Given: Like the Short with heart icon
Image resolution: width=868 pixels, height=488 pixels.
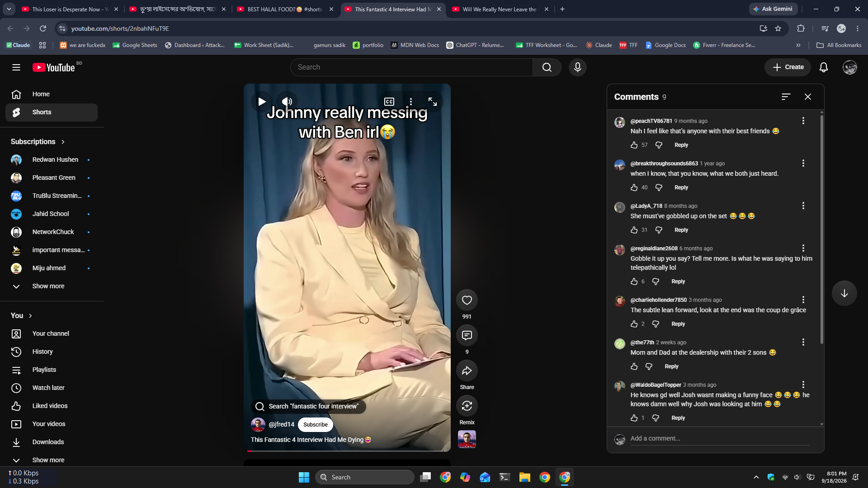Looking at the screenshot, I should [x=467, y=300].
